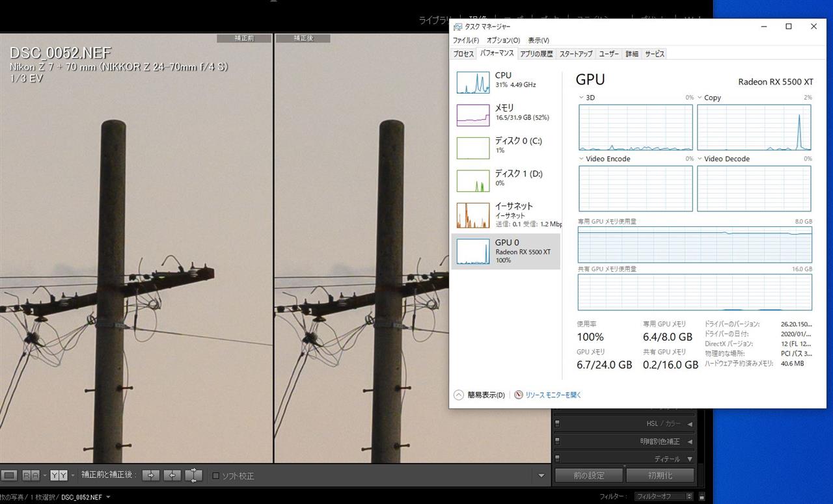The width and height of the screenshot is (833, 504).
Task: Open the 3D engine graph dropdown
Action: point(582,98)
